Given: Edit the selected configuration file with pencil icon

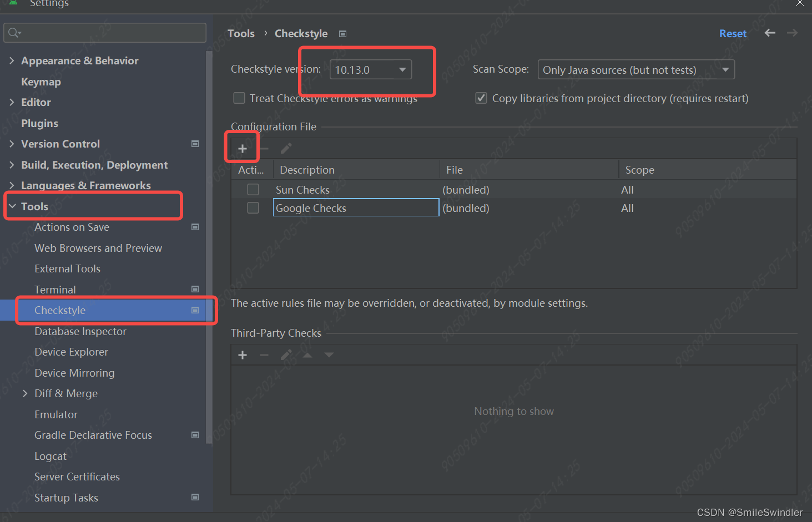Looking at the screenshot, I should [286, 148].
